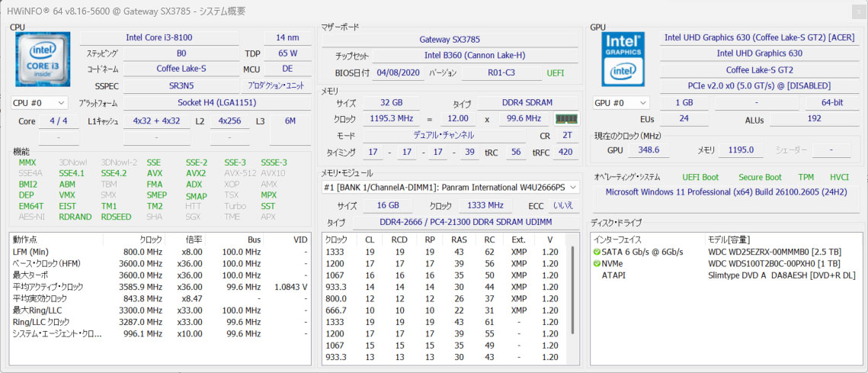This screenshot has width=868, height=373.
Task: Click the Socket H4 (LGA1151) platform field
Action: (x=217, y=103)
